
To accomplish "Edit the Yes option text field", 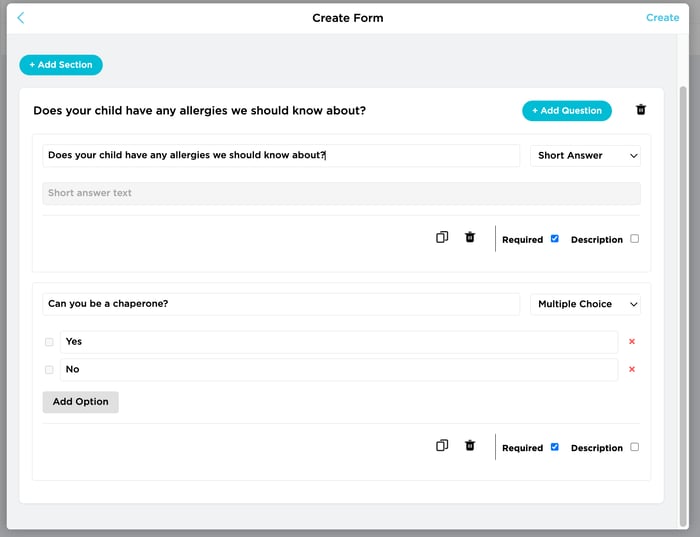I will 339,342.
